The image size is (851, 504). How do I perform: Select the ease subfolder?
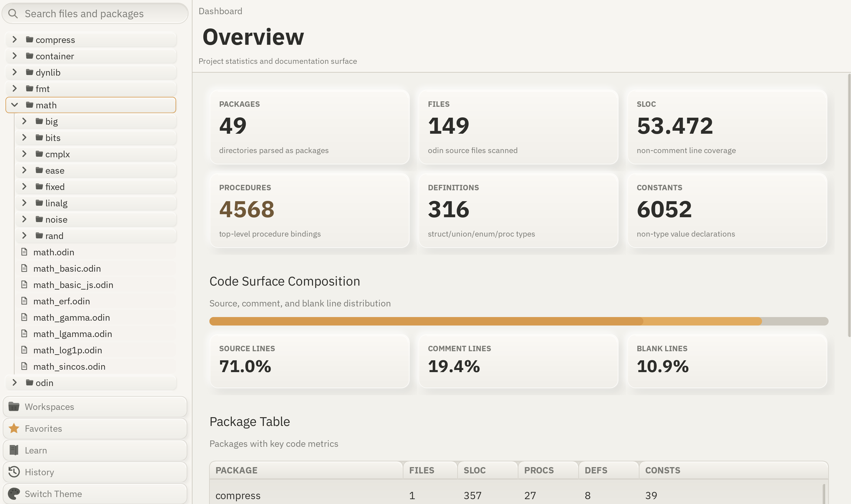(x=96, y=170)
